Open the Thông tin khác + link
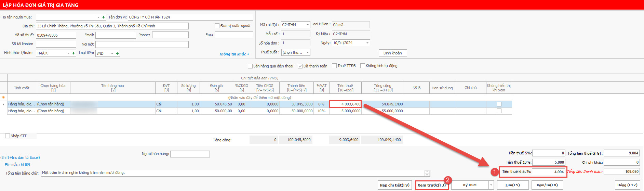 click(234, 54)
